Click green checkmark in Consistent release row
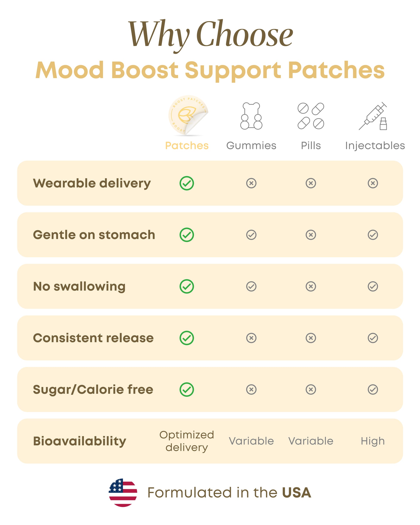The image size is (420, 525). (187, 338)
